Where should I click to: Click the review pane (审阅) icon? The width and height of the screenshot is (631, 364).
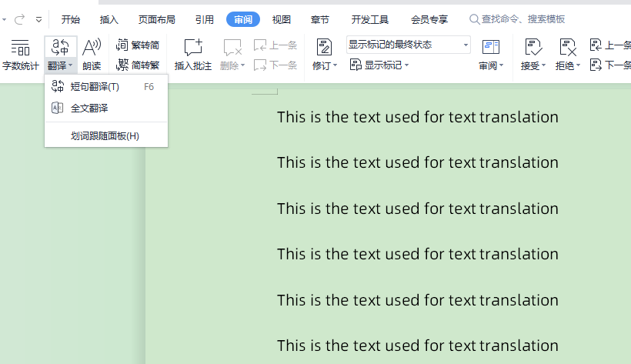pos(490,48)
